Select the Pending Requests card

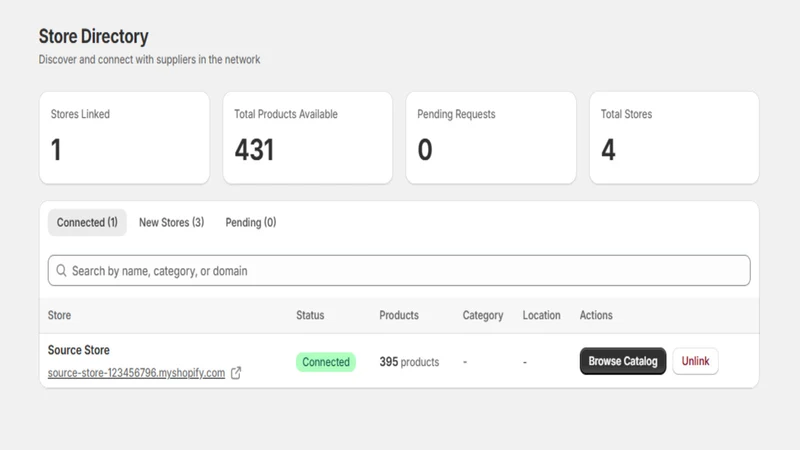491,138
